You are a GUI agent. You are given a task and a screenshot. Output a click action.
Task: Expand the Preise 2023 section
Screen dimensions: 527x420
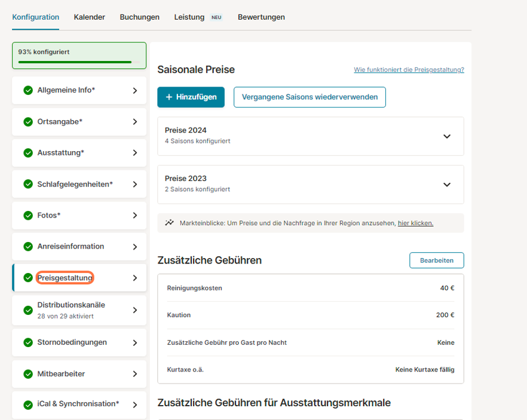pos(446,185)
